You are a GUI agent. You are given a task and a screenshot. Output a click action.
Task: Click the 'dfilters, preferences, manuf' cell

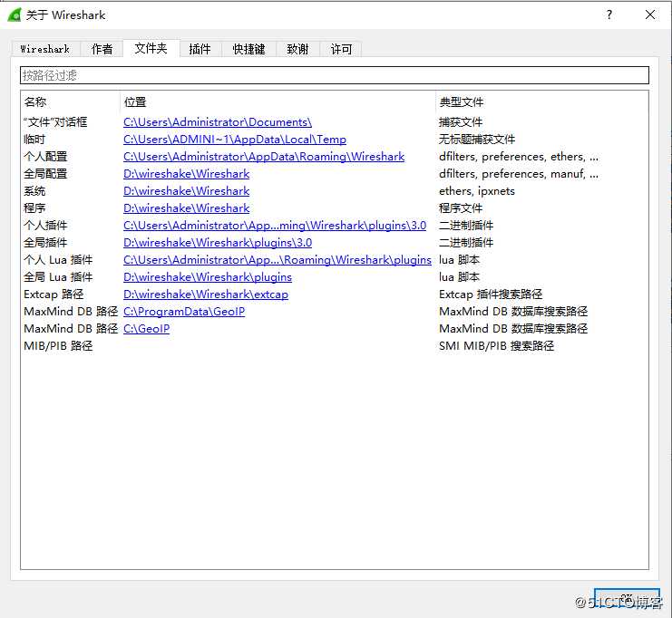[519, 173]
